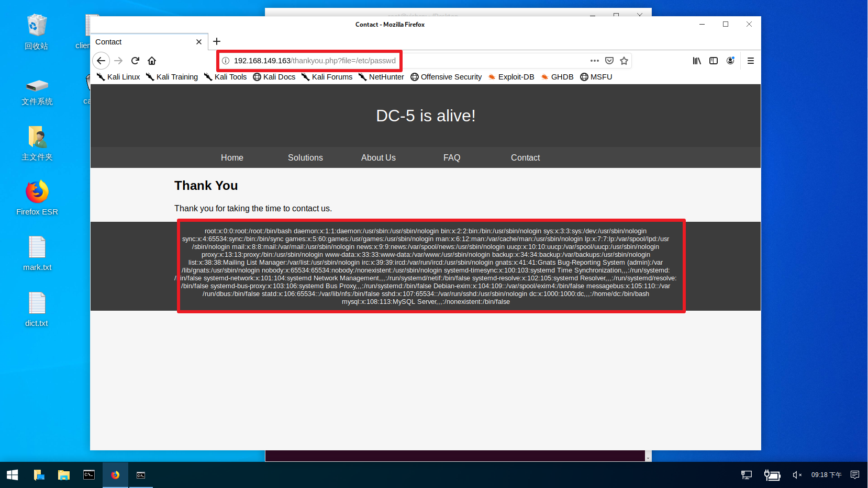
Task: Open the Firefox hamburger menu
Action: click(751, 61)
